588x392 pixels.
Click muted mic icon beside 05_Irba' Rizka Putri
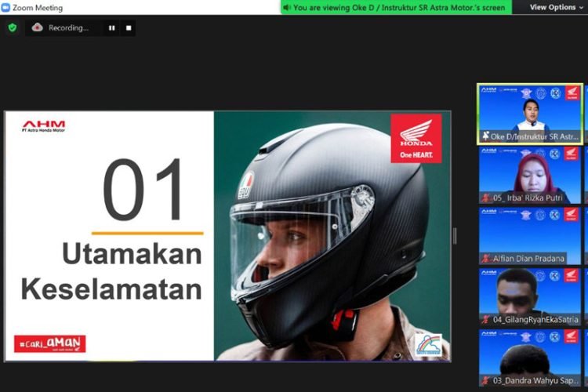click(486, 198)
